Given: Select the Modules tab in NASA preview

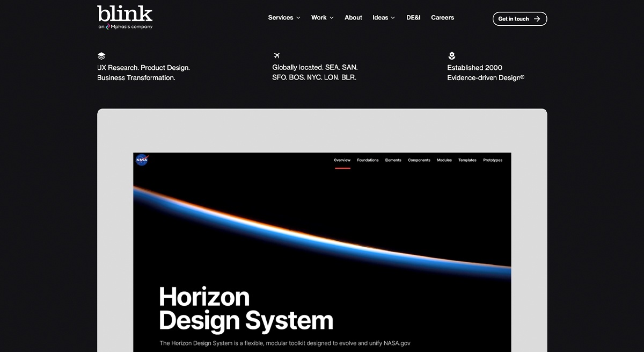Looking at the screenshot, I should 444,160.
